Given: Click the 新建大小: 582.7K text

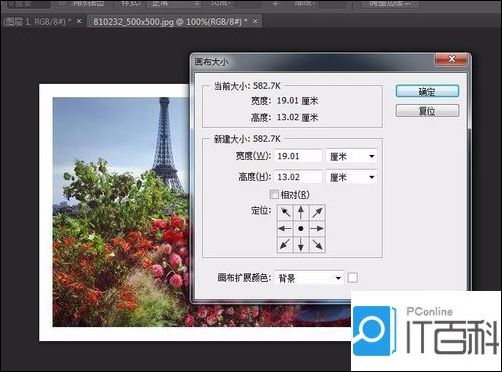Looking at the screenshot, I should click(247, 139).
